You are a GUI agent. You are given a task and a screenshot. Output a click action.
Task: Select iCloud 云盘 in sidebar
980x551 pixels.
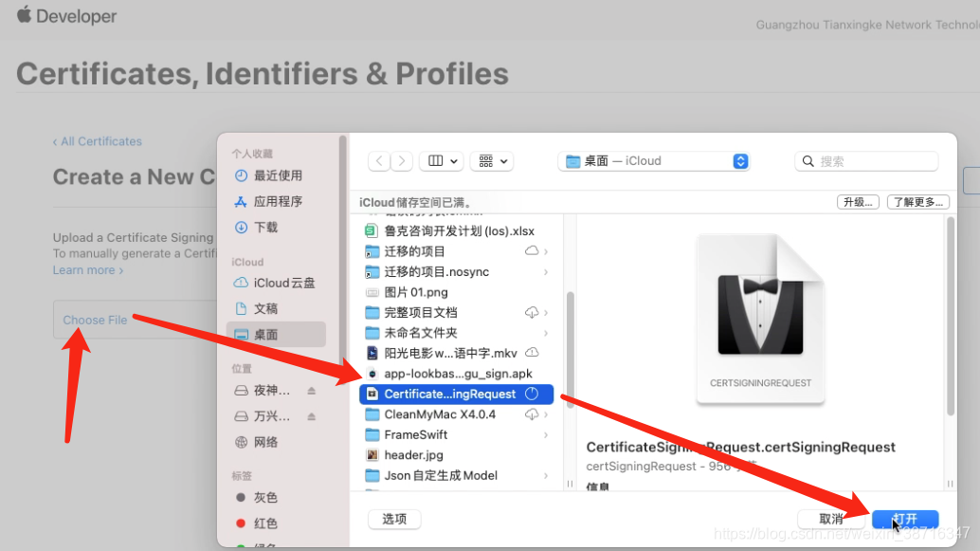tap(277, 283)
